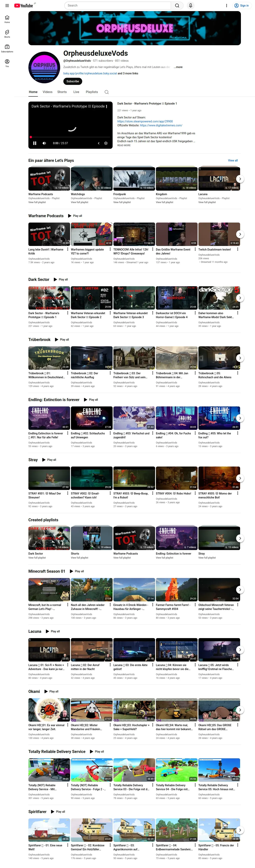The height and width of the screenshot is (868, 255).
Task: Open Shorts in the sidebar
Action: [x=7, y=34]
